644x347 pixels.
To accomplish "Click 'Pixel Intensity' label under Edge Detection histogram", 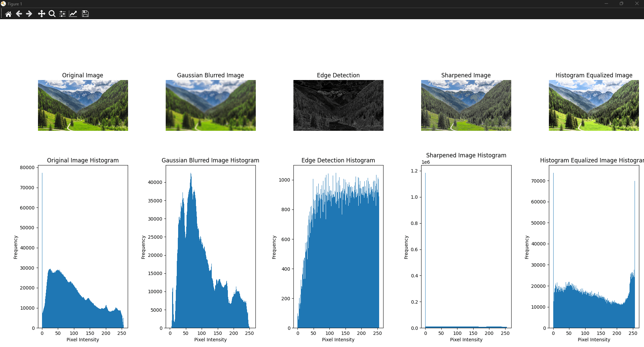I will [338, 340].
